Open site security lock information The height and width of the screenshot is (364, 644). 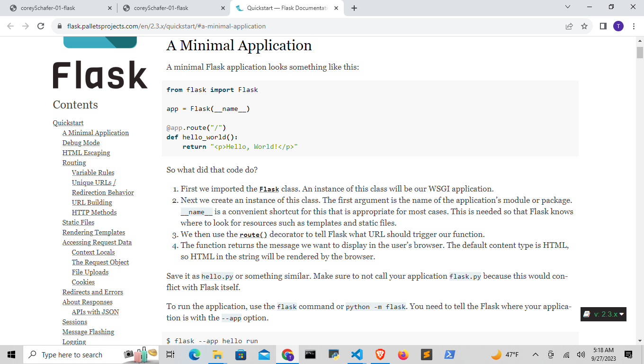[60, 27]
